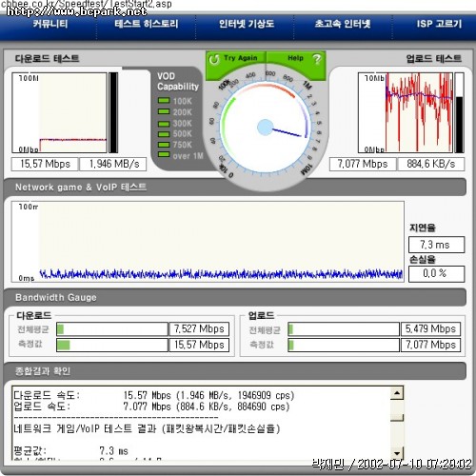
Task: Go to the 초고속 인터넷 menu
Action: [x=343, y=24]
